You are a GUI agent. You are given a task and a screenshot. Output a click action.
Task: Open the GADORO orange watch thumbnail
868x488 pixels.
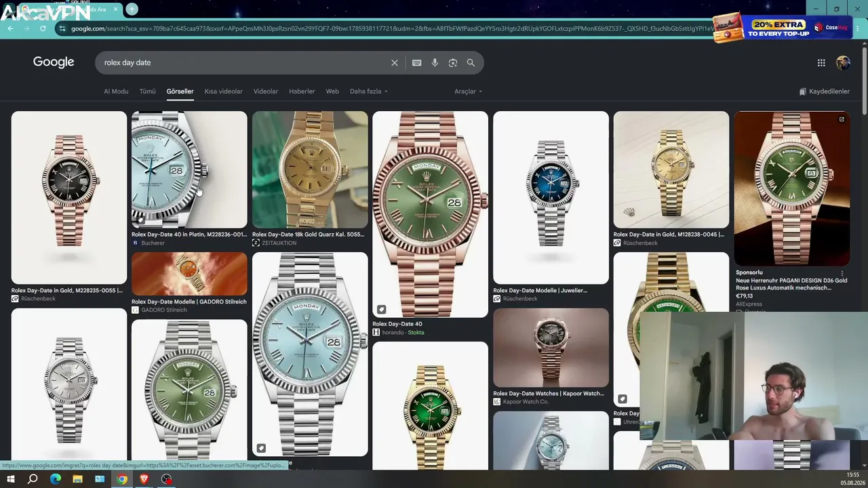(x=189, y=274)
